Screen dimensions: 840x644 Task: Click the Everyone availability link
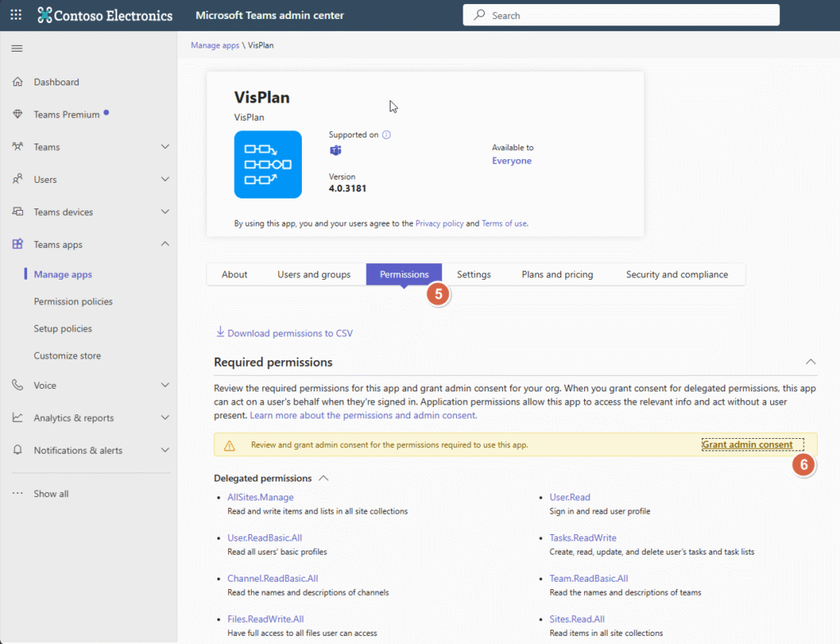point(512,161)
